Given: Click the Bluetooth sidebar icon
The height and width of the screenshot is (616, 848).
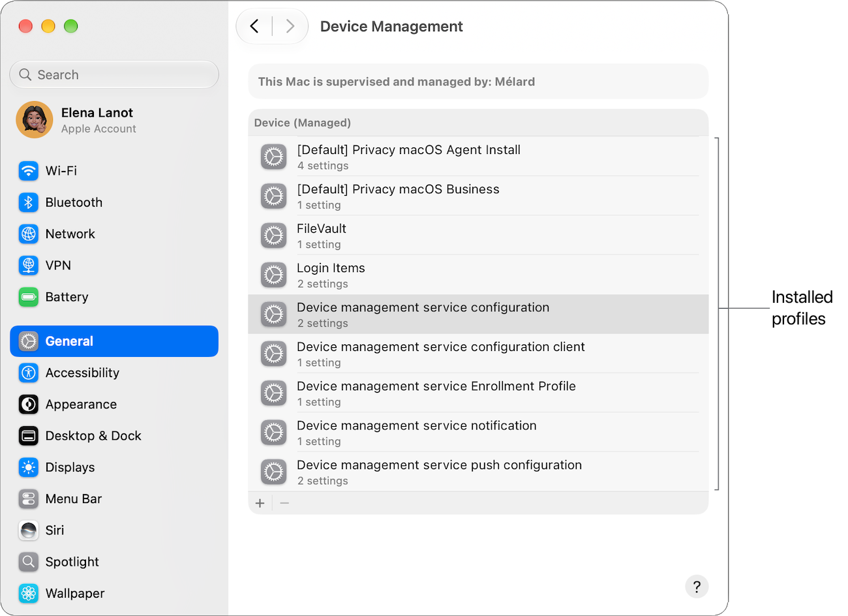Looking at the screenshot, I should click(29, 202).
